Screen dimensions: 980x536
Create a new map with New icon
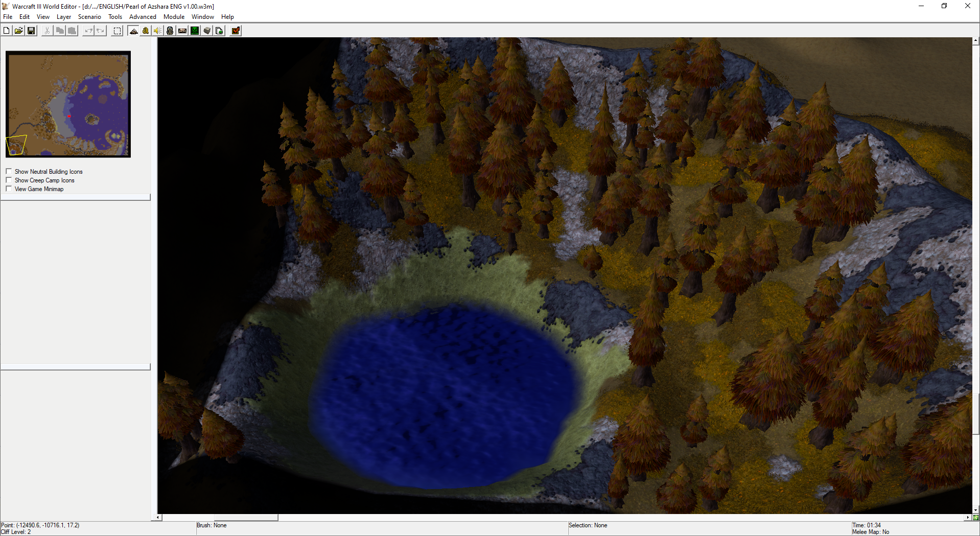6,31
